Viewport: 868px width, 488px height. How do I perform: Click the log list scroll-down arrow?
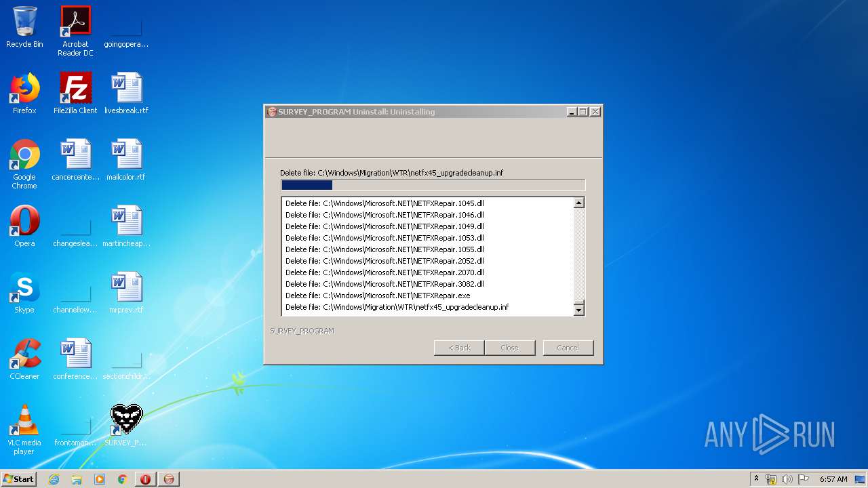click(578, 310)
